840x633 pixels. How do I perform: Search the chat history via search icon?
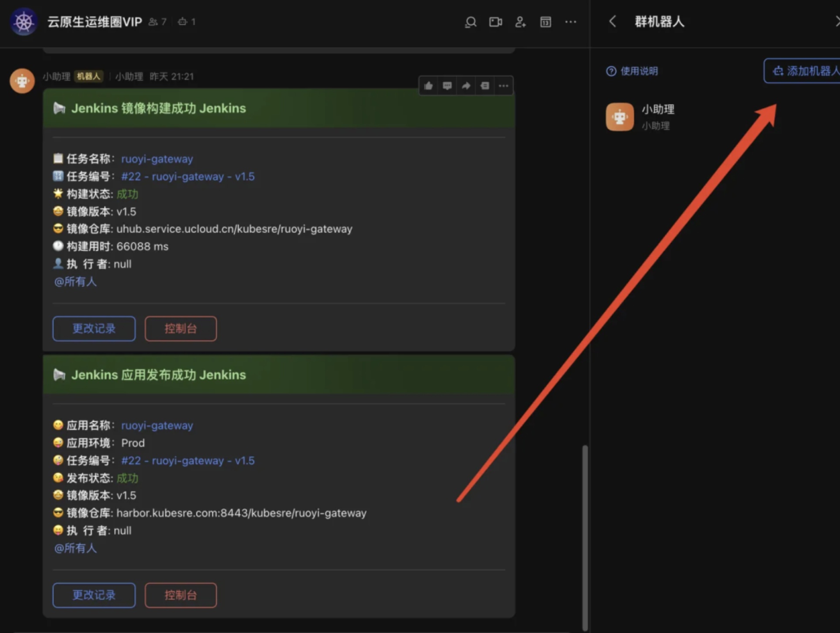[x=471, y=22]
